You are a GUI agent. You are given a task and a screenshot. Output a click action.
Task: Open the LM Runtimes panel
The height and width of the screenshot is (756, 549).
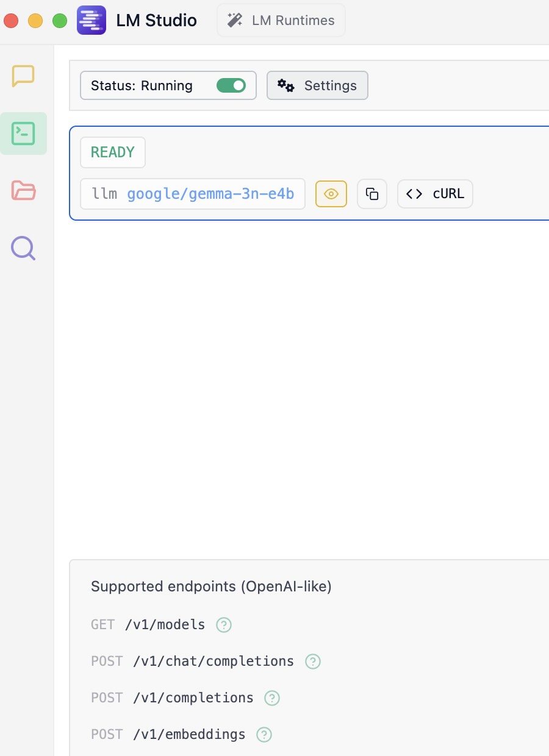[x=281, y=20]
